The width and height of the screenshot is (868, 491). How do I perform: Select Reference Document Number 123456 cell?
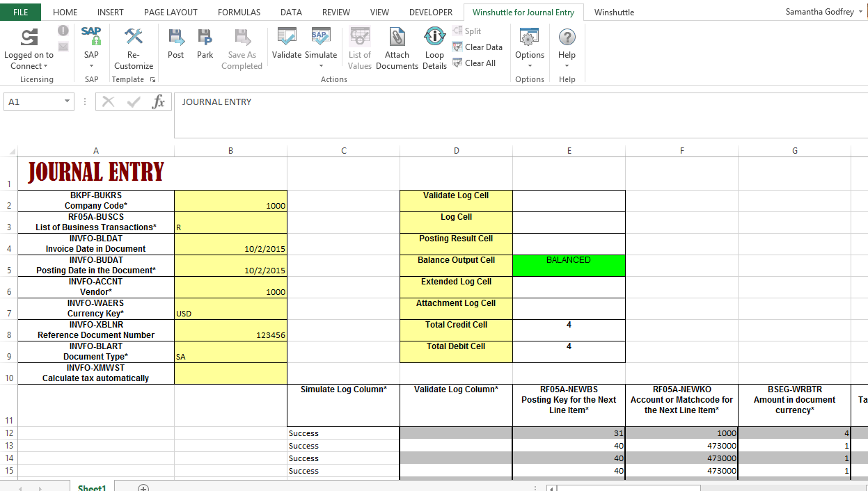230,330
